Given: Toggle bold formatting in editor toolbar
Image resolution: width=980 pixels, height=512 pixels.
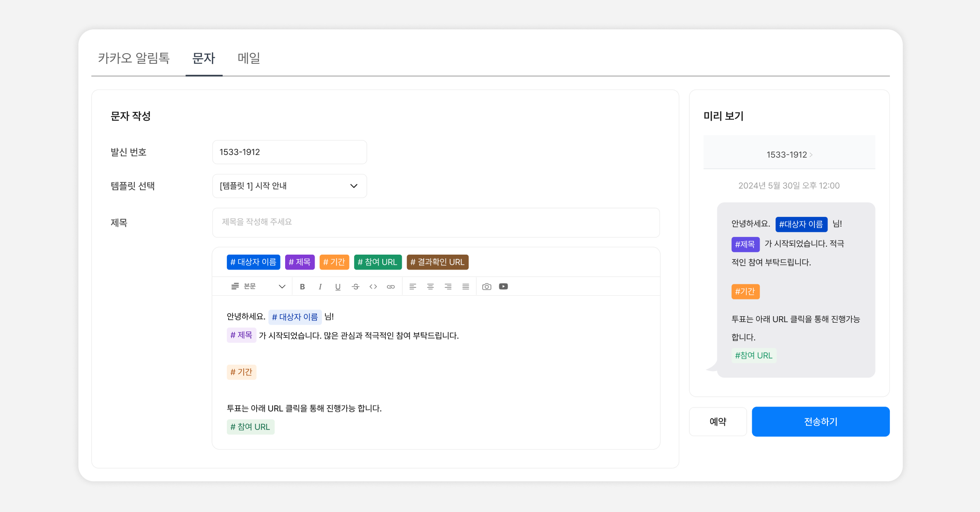Looking at the screenshot, I should click(302, 287).
